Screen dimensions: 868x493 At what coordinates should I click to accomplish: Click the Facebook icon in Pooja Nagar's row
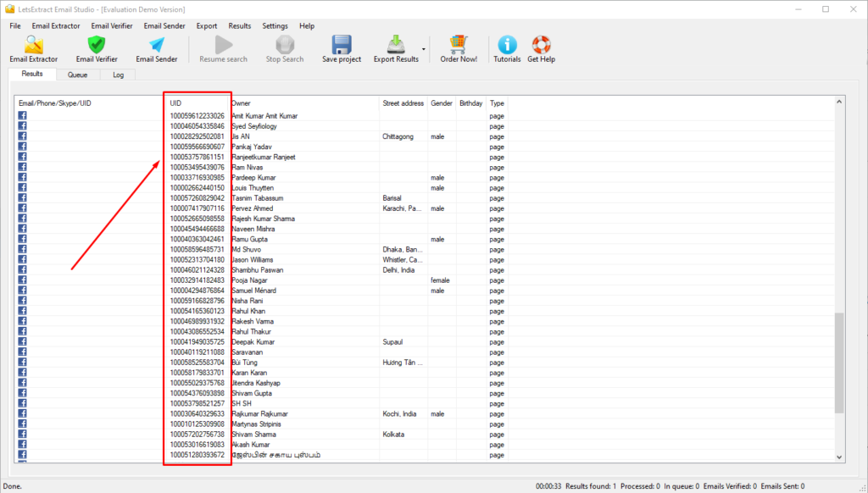tap(22, 280)
